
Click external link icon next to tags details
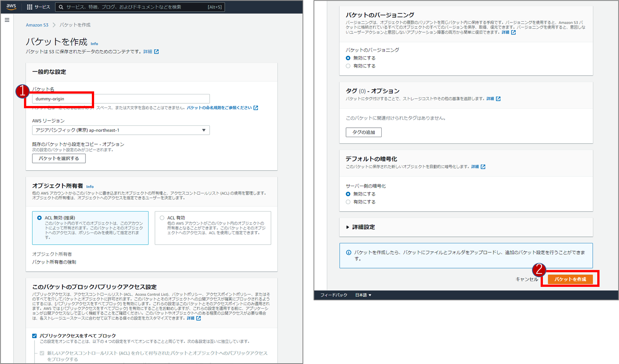pos(498,99)
